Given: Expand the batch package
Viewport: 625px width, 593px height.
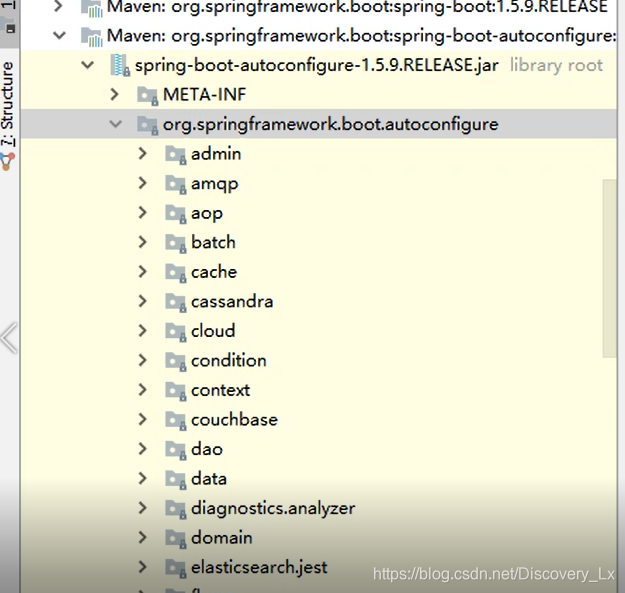Looking at the screenshot, I should coord(143,242).
